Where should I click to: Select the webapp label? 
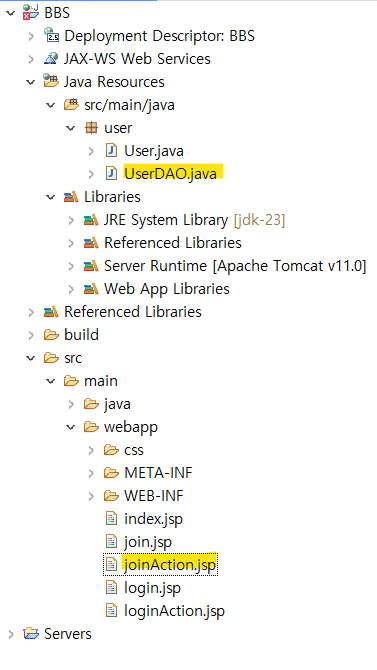pos(131,427)
